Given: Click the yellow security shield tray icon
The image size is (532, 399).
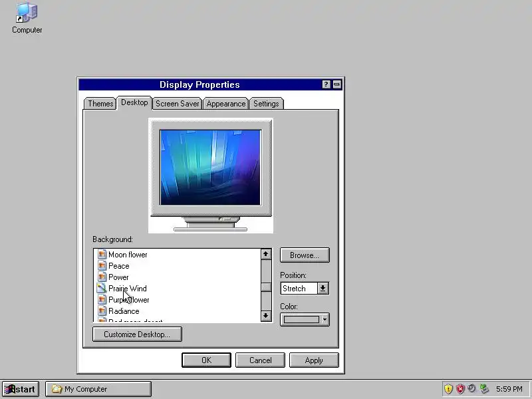Looking at the screenshot, I should coord(448,389).
